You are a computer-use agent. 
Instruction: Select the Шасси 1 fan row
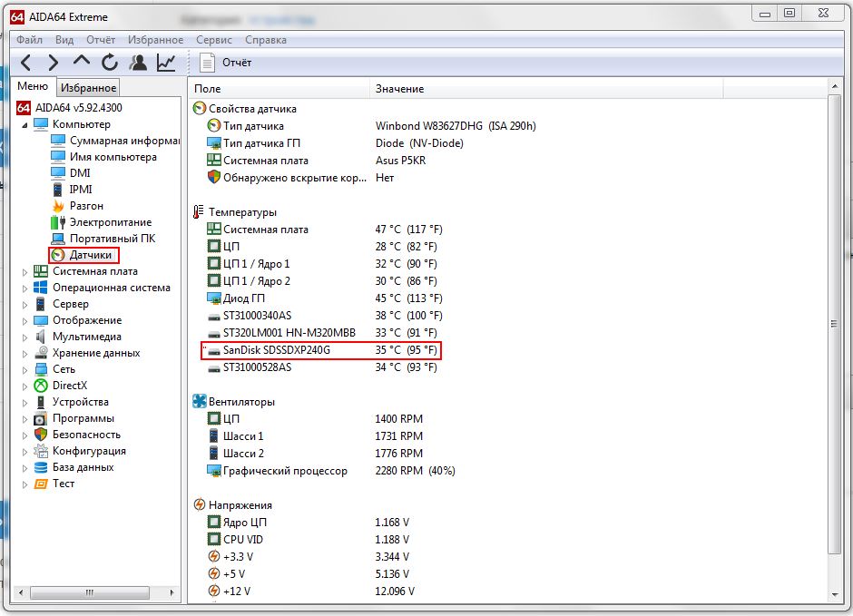pos(316,436)
